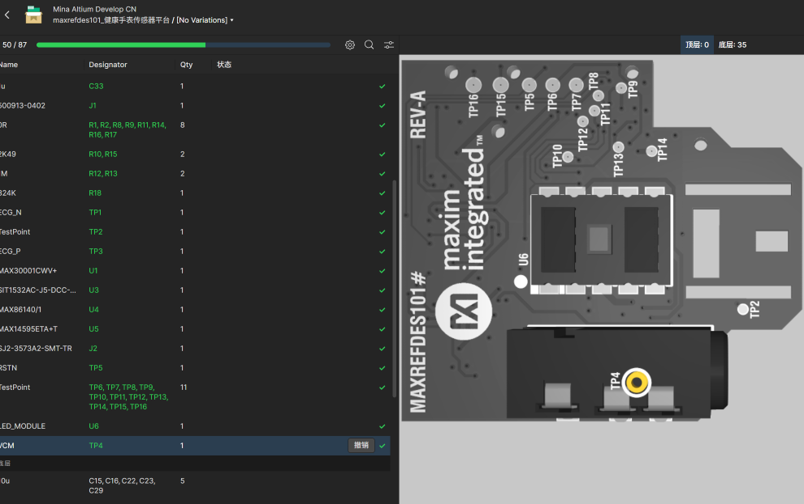Sort by the Qty column header
This screenshot has width=804, height=504.
186,65
